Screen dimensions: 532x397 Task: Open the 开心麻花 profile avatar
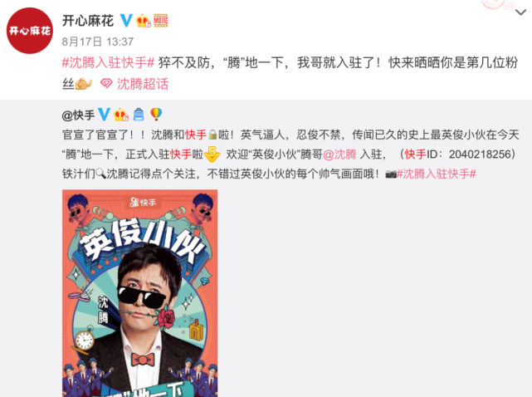[x=30, y=31]
